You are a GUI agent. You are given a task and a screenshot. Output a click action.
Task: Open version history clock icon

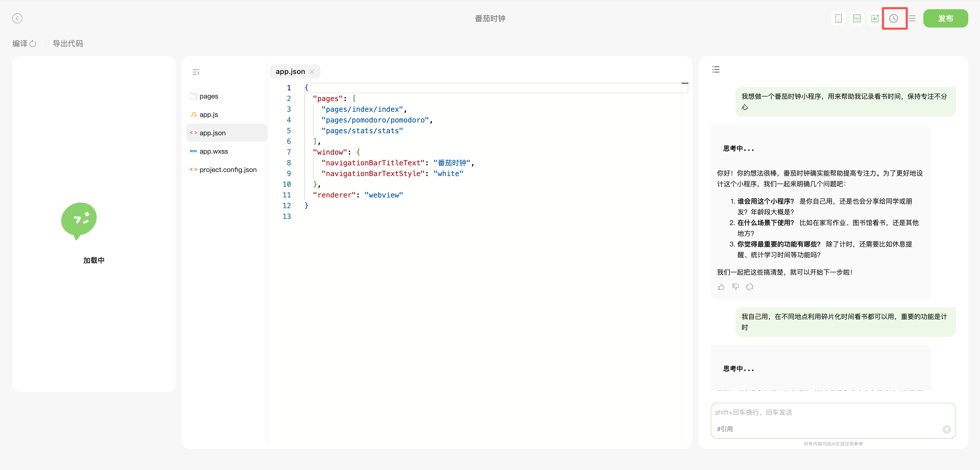pos(894,18)
